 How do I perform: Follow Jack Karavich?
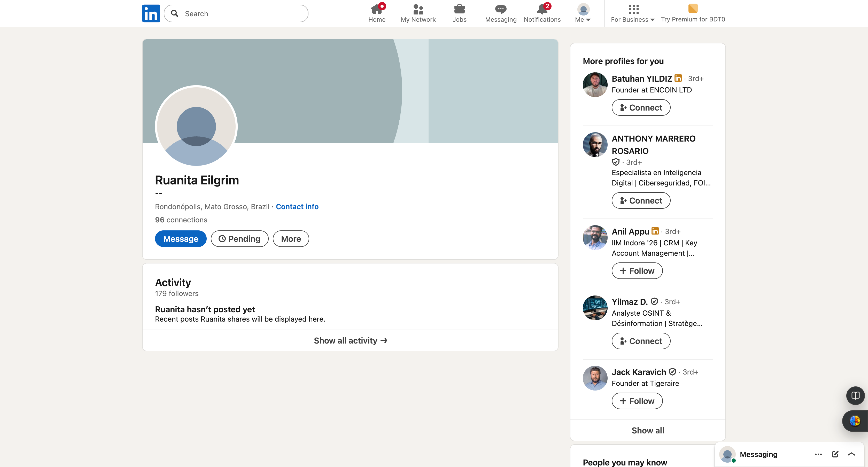pyautogui.click(x=637, y=401)
